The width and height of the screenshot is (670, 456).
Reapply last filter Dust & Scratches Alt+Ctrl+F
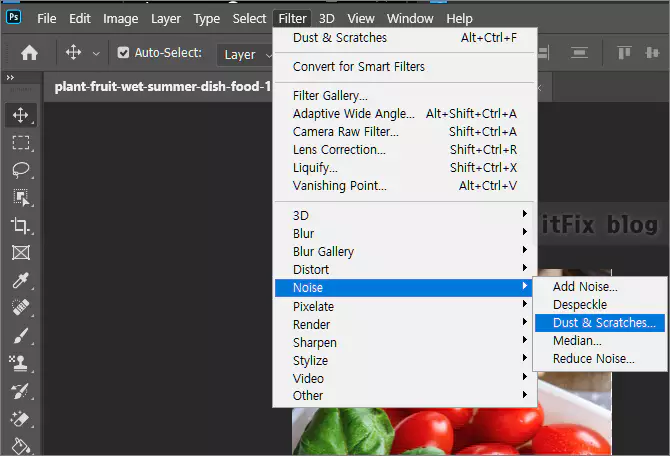tap(404, 38)
